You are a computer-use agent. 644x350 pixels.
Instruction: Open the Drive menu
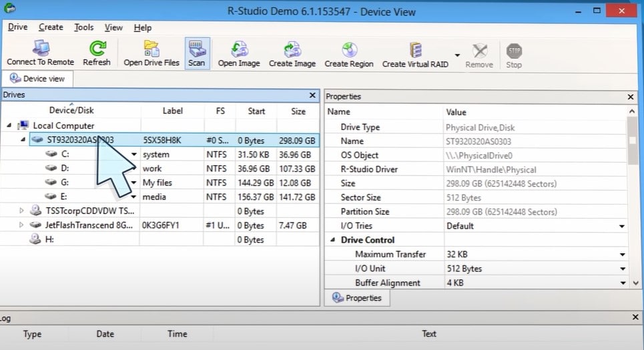[17, 27]
